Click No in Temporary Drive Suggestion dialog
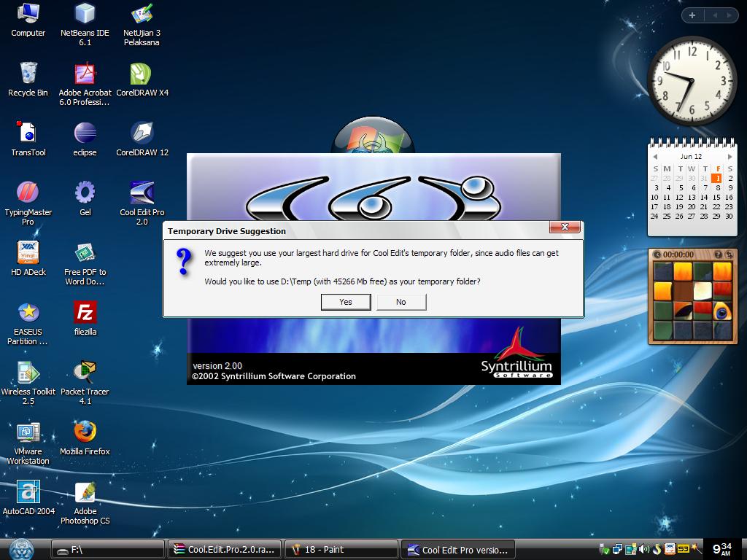Screen dimensions: 747x560 pos(401,302)
